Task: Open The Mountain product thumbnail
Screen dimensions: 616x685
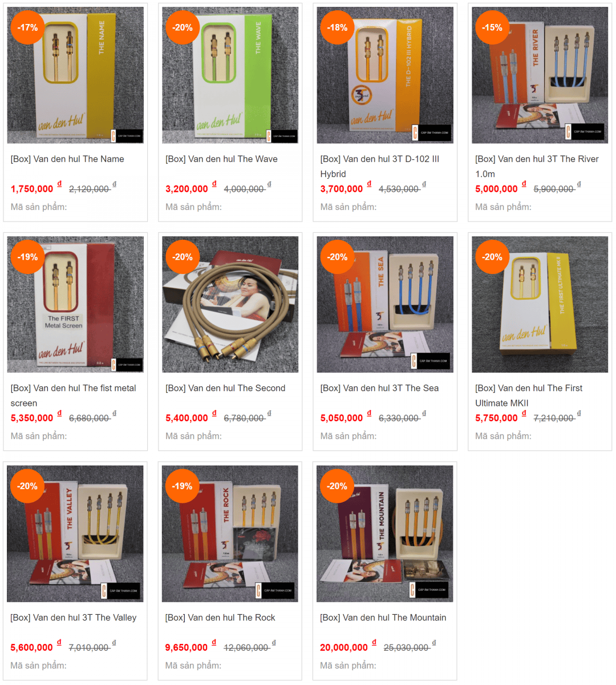Action: (385, 534)
